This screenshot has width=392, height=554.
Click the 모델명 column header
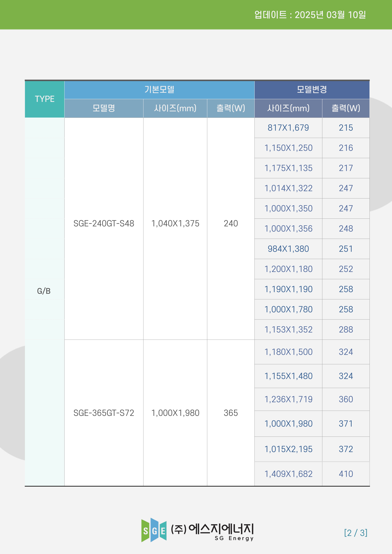(x=104, y=108)
